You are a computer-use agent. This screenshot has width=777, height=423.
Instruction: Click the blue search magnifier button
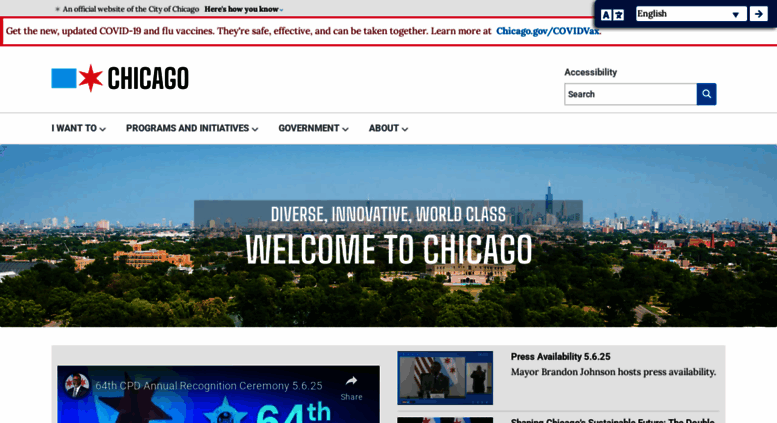pos(706,94)
